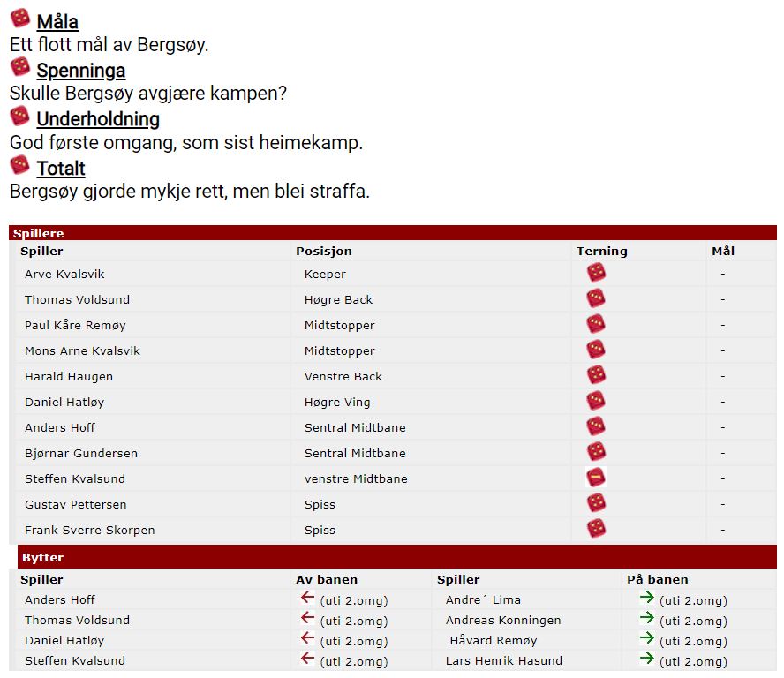Click Arve Kvalsvik's dice rating icon
784x678 pixels.
pos(596,273)
